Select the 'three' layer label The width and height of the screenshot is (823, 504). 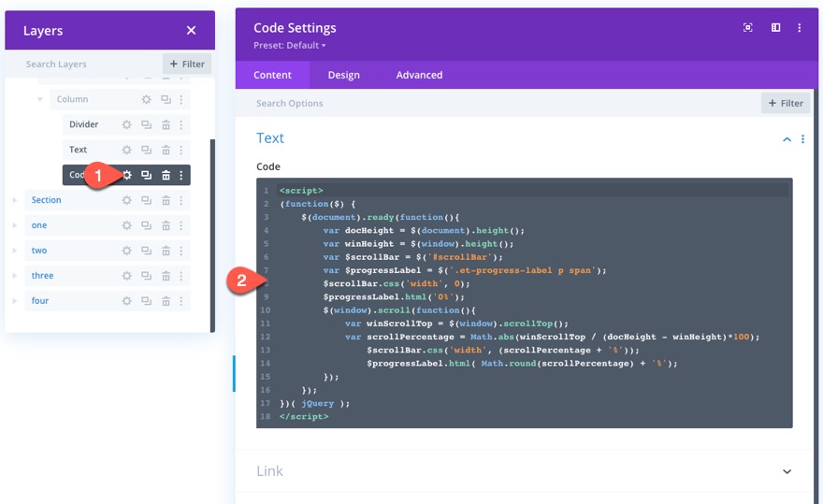42,276
